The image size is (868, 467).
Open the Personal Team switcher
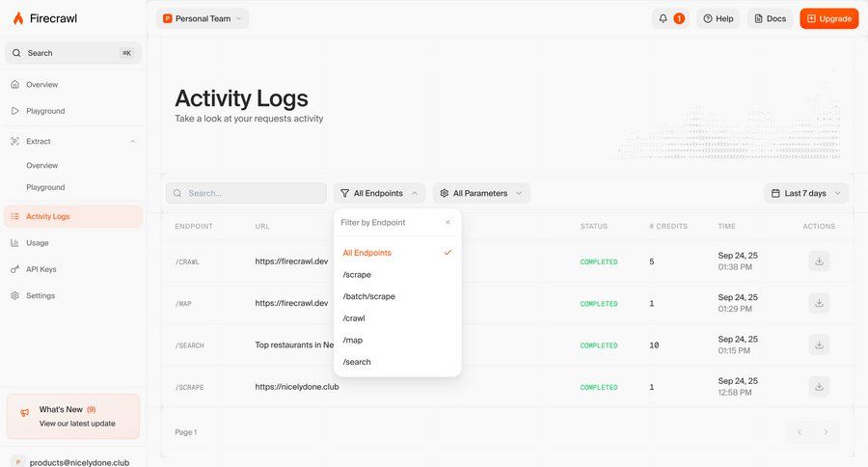point(203,18)
